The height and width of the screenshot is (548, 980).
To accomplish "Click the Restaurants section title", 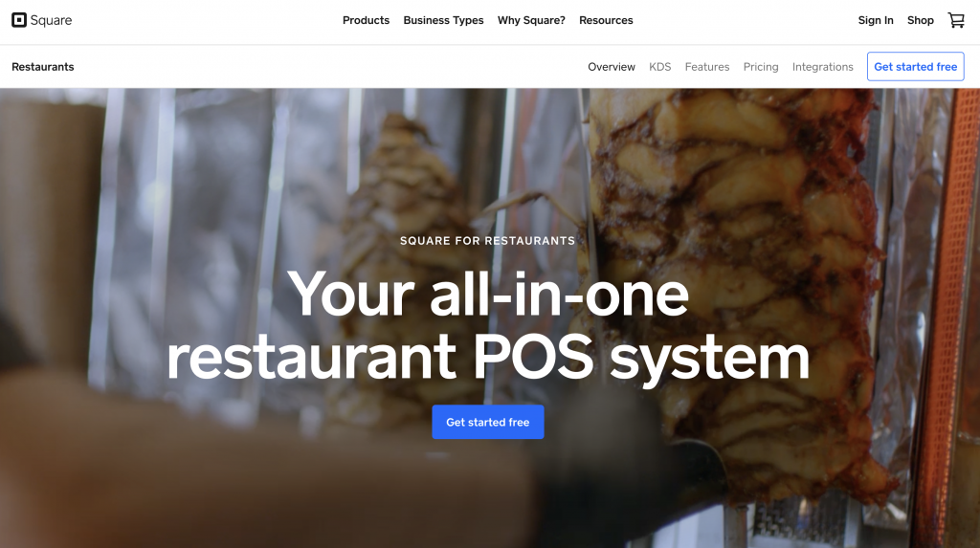I will 42,67.
